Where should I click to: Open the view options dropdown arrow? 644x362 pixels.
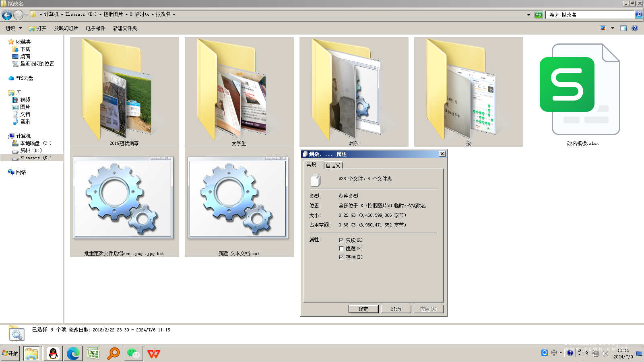(613, 28)
